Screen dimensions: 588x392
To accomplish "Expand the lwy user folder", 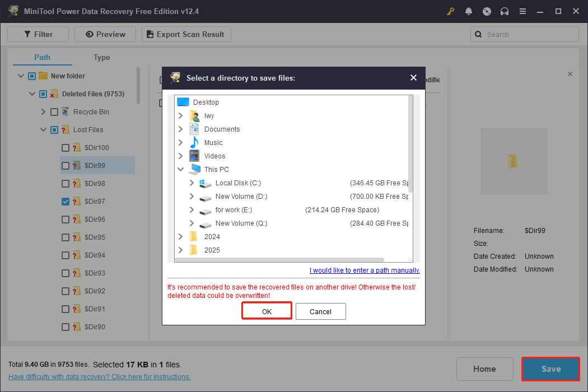I will click(180, 115).
